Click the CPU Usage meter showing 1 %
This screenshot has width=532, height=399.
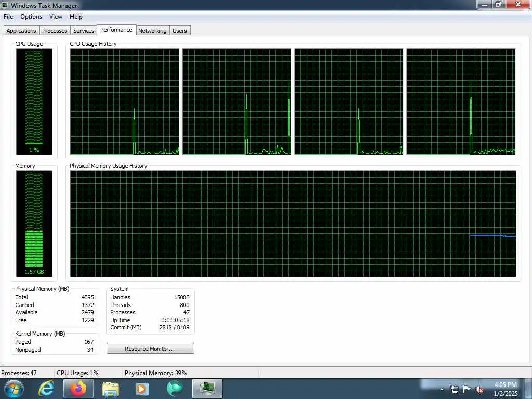tap(34, 101)
